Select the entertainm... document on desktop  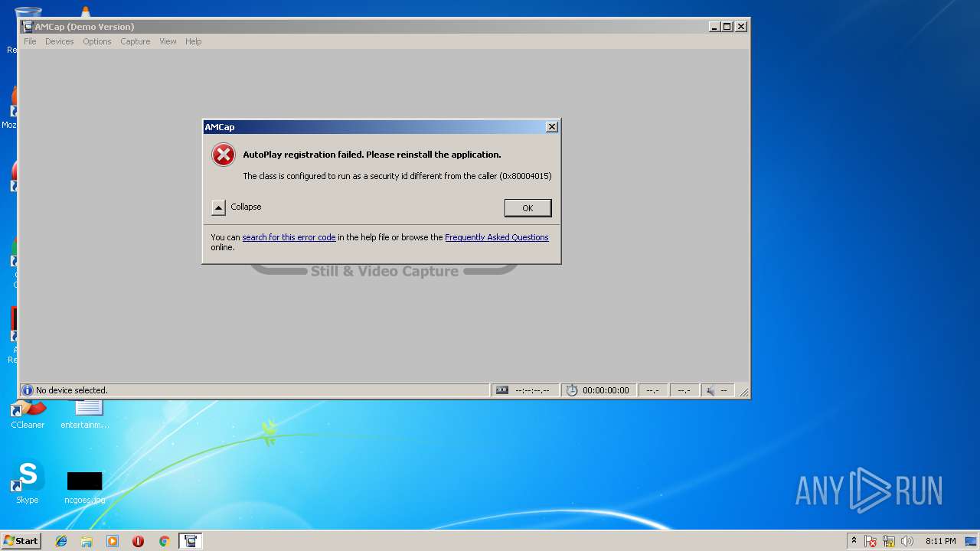click(85, 414)
